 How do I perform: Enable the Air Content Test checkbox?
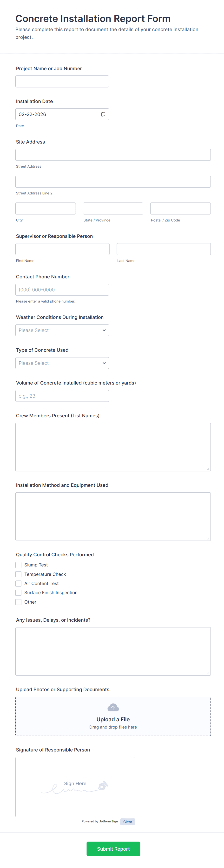point(19,583)
